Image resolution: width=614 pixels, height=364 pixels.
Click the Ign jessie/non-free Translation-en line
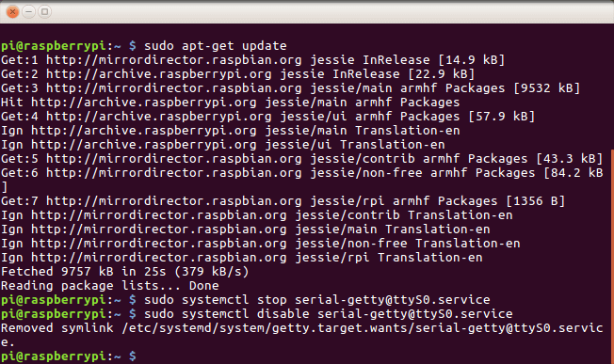(x=261, y=244)
